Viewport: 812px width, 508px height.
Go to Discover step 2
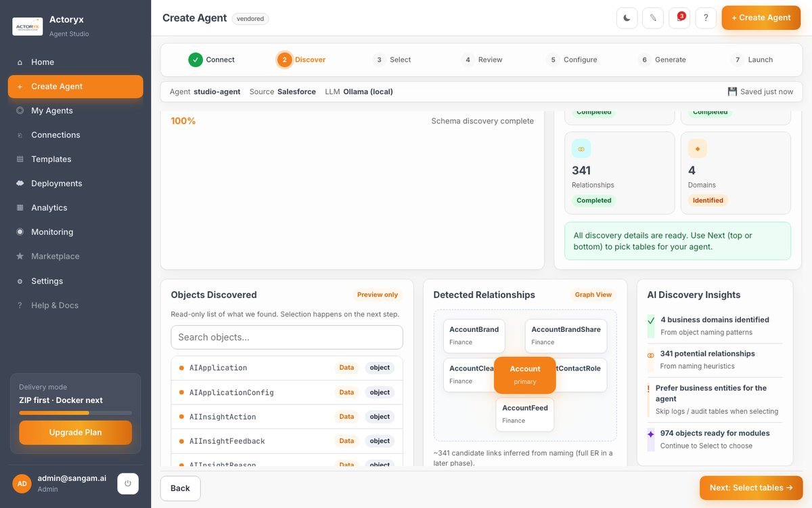(x=302, y=60)
